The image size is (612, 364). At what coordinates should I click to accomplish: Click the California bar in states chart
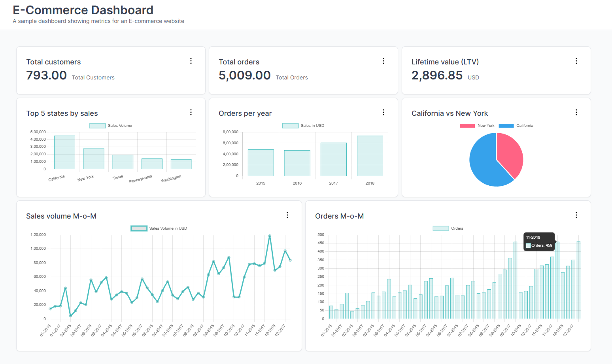click(64, 153)
